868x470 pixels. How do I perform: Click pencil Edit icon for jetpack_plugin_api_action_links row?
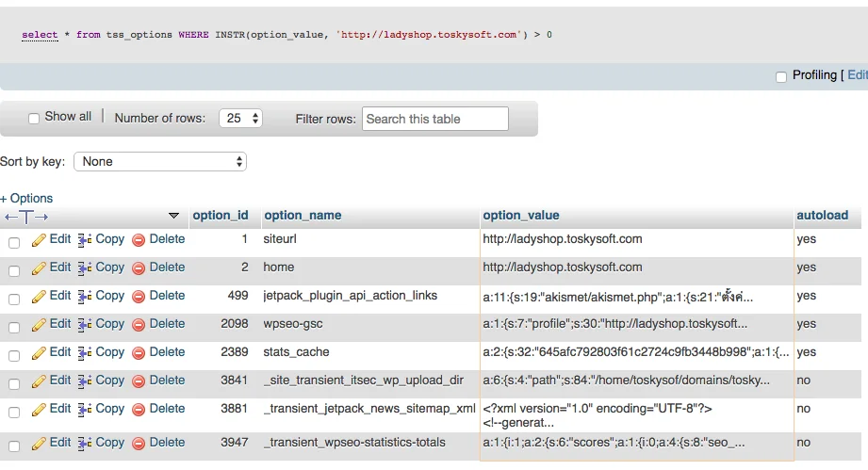pos(39,297)
